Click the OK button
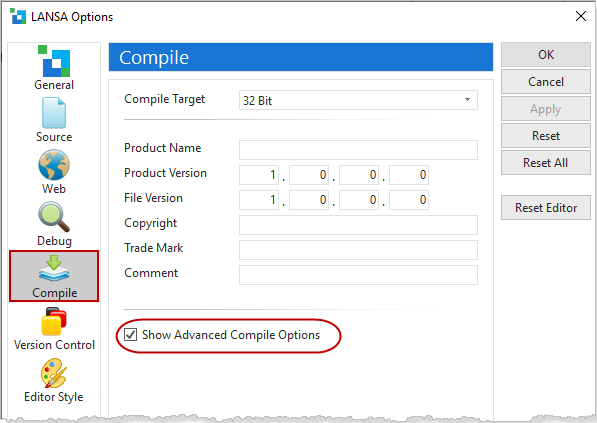This screenshot has width=597, height=423. 546,54
